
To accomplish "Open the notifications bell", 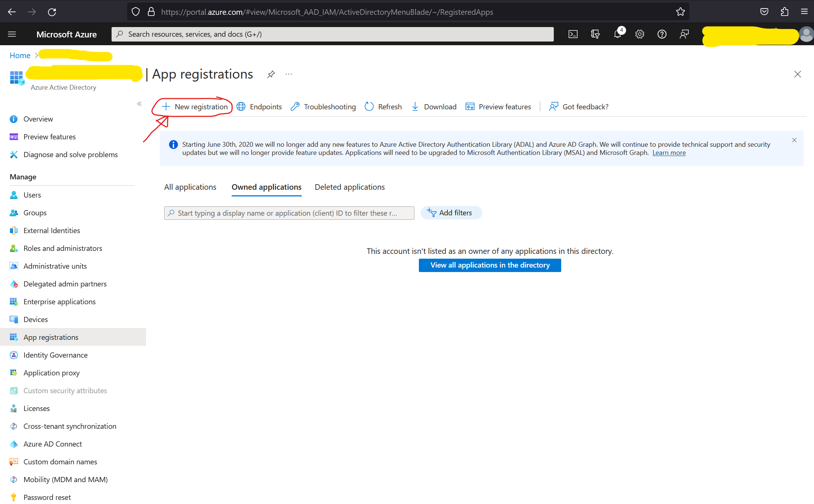I will [x=618, y=34].
